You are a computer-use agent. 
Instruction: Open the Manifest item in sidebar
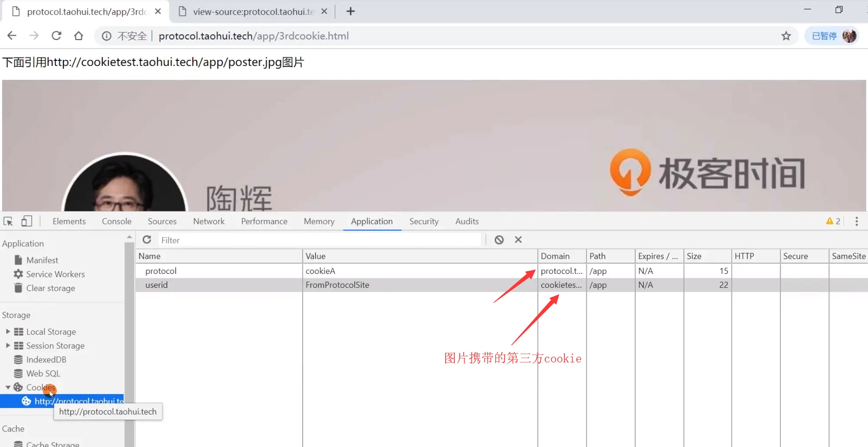[x=42, y=260]
